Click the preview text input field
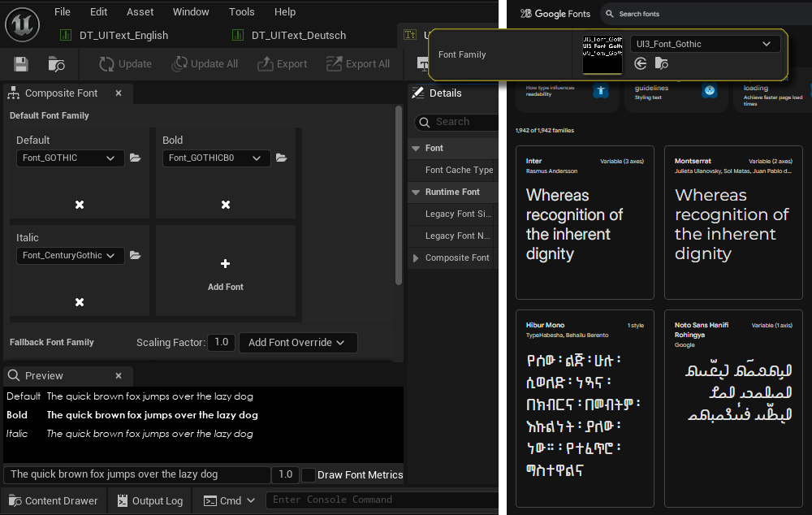Viewport: 812px width, 515px height. pos(136,474)
